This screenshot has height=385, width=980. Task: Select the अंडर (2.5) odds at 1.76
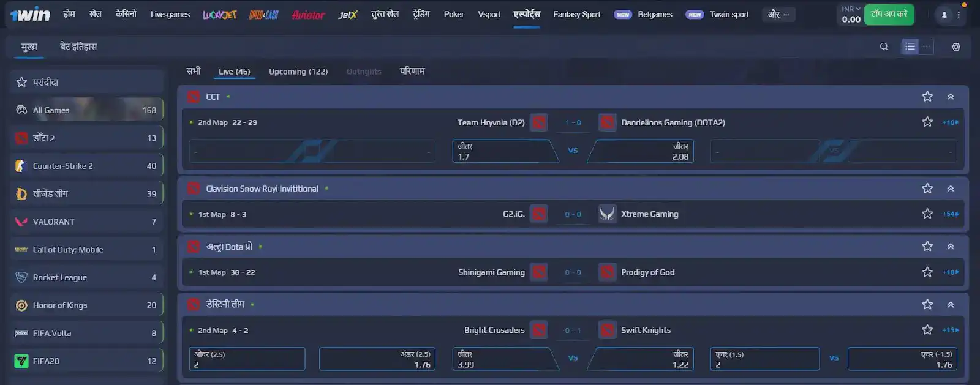pos(377,359)
